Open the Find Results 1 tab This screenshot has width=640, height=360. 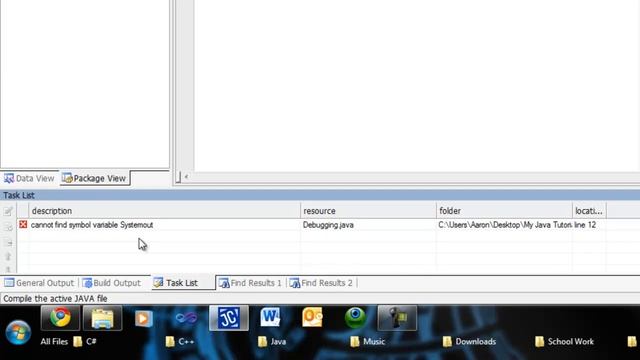pos(250,283)
